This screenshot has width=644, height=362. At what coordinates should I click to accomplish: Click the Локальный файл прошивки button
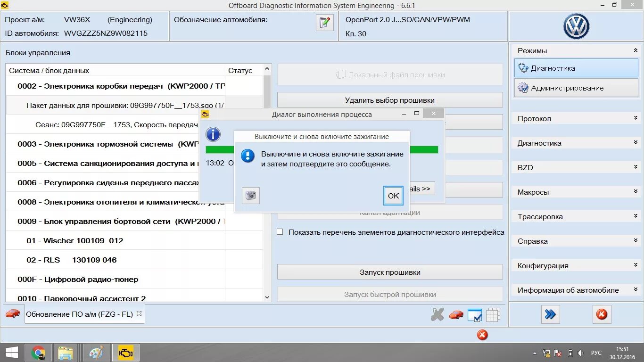tap(390, 74)
